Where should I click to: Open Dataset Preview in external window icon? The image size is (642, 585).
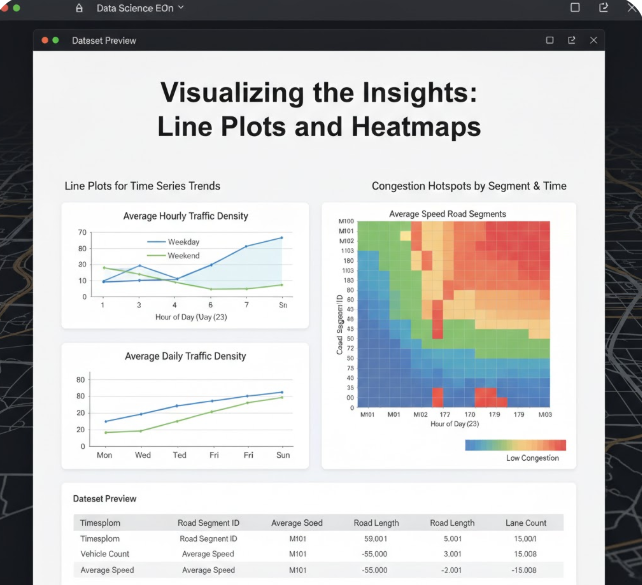pos(572,40)
